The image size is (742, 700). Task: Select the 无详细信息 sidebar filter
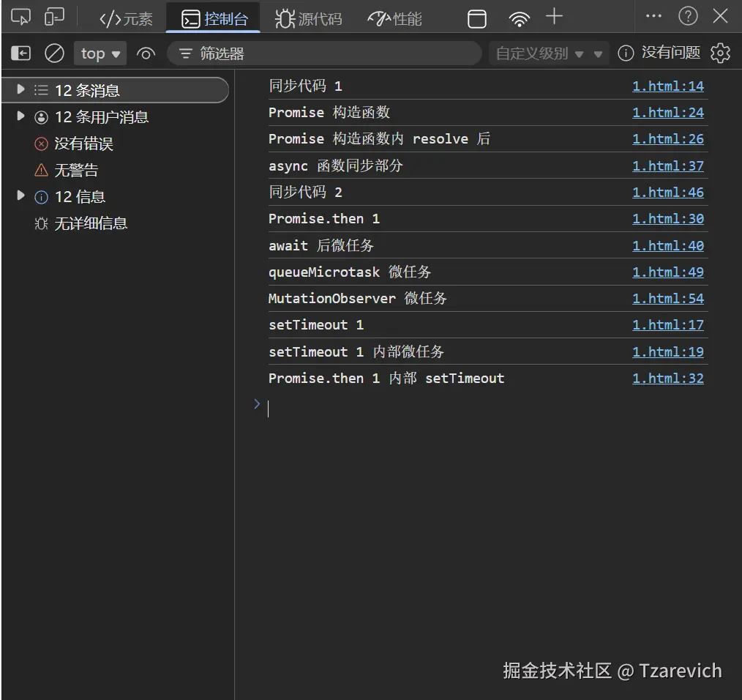coord(91,223)
